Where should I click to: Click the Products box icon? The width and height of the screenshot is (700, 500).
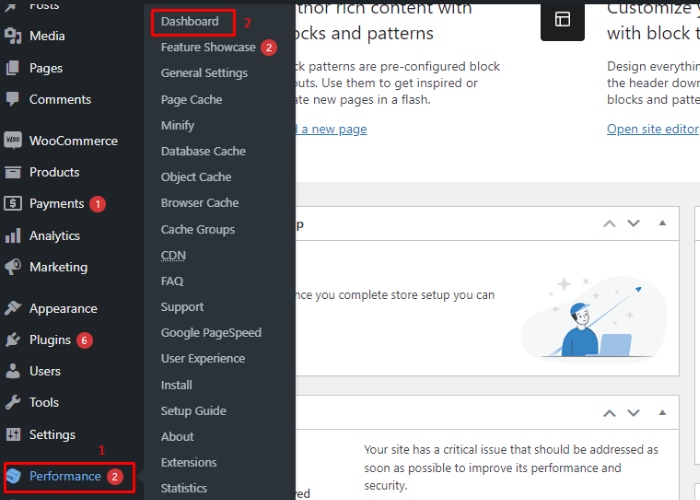point(12,172)
